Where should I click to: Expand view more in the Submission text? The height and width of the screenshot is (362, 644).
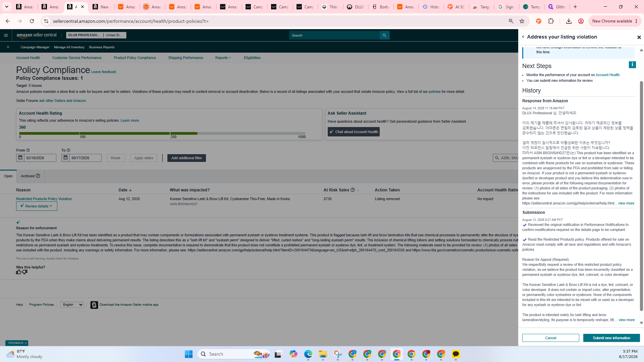click(x=626, y=320)
